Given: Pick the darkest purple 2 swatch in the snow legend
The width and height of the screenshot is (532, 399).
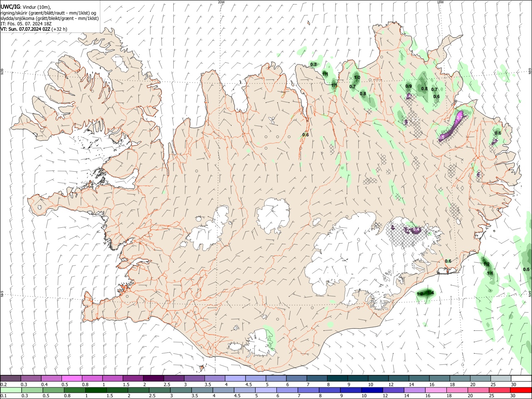Looking at the screenshot, I should tap(153, 378).
